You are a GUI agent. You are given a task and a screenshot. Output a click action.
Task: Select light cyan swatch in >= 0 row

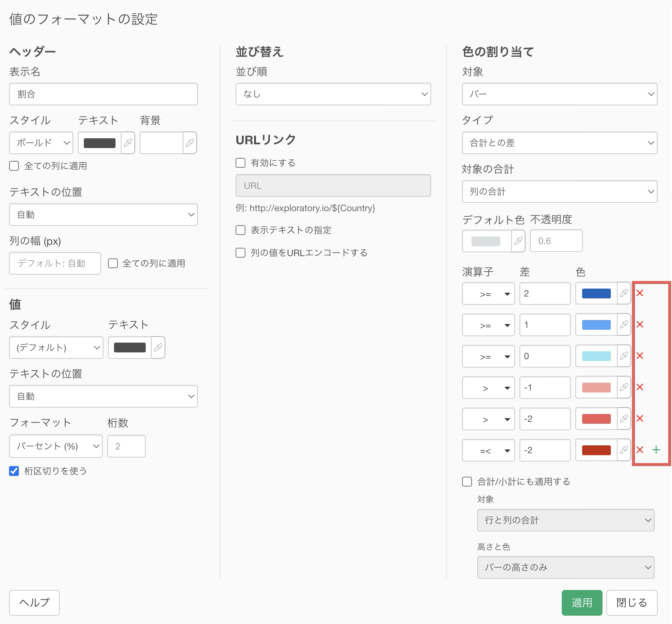click(x=596, y=356)
